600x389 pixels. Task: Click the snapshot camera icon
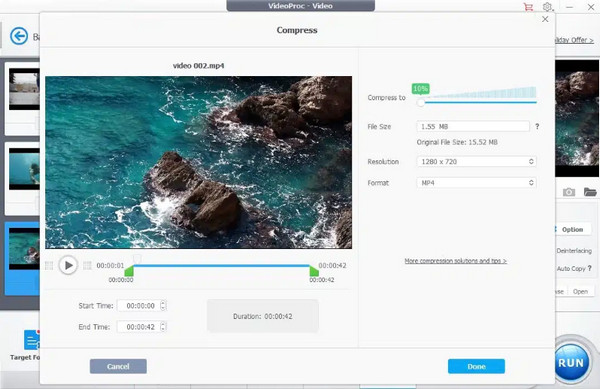coord(569,192)
